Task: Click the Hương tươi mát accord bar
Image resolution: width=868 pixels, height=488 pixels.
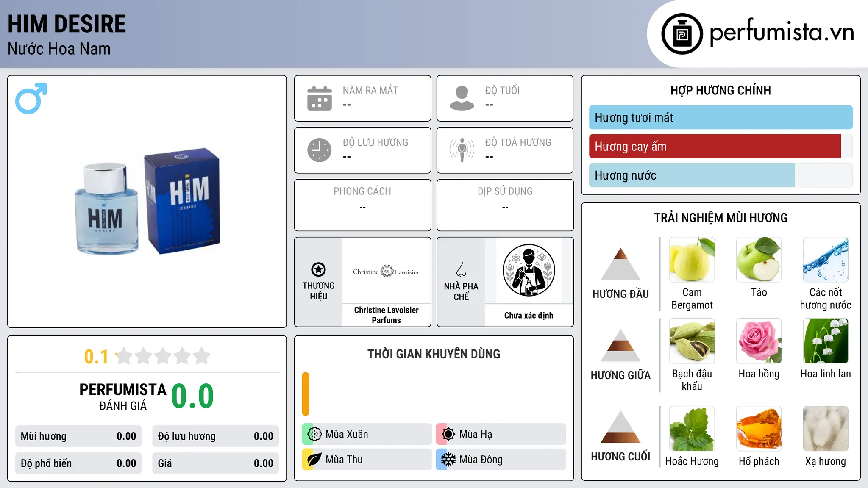Action: [x=721, y=117]
